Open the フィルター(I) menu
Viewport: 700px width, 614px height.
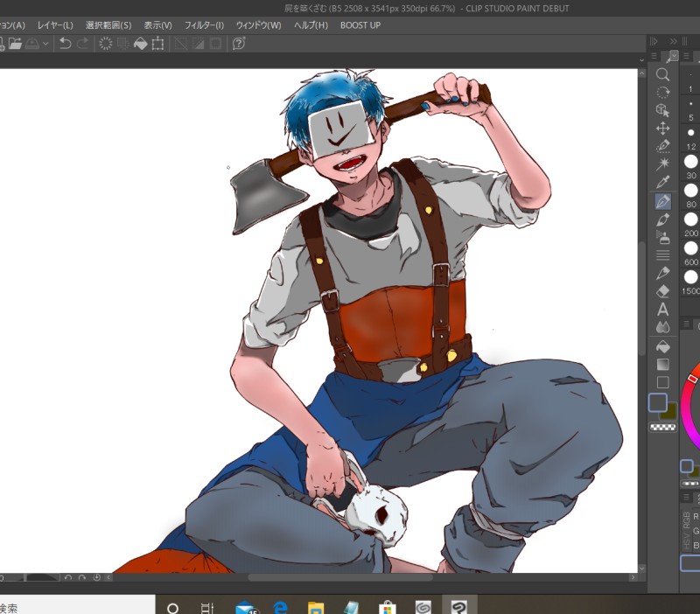[x=204, y=24]
